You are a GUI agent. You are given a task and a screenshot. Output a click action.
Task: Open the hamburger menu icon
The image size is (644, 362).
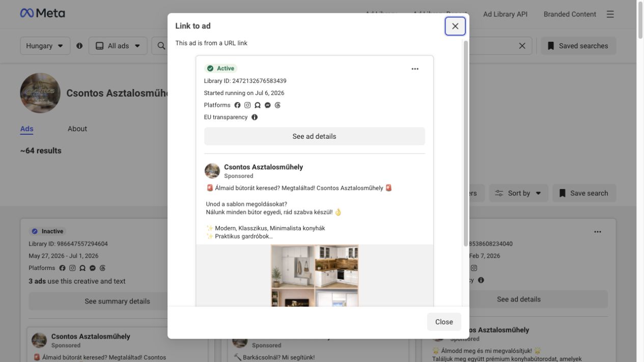point(610,14)
